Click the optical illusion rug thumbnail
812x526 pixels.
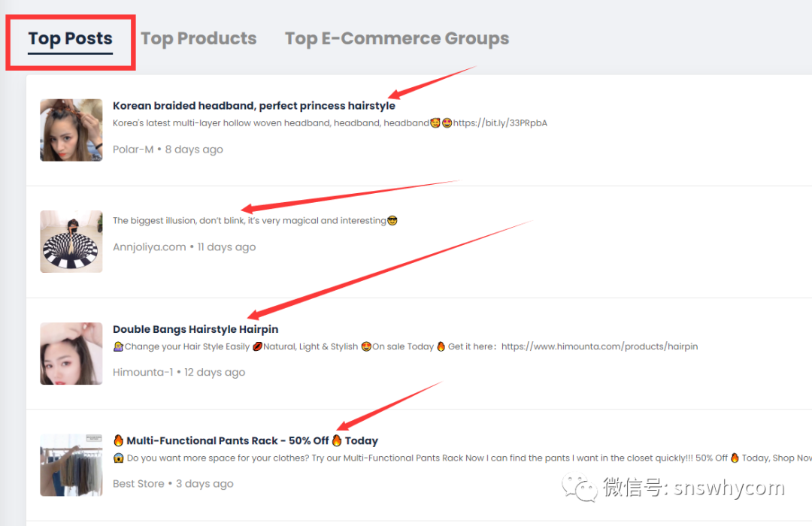click(x=71, y=241)
